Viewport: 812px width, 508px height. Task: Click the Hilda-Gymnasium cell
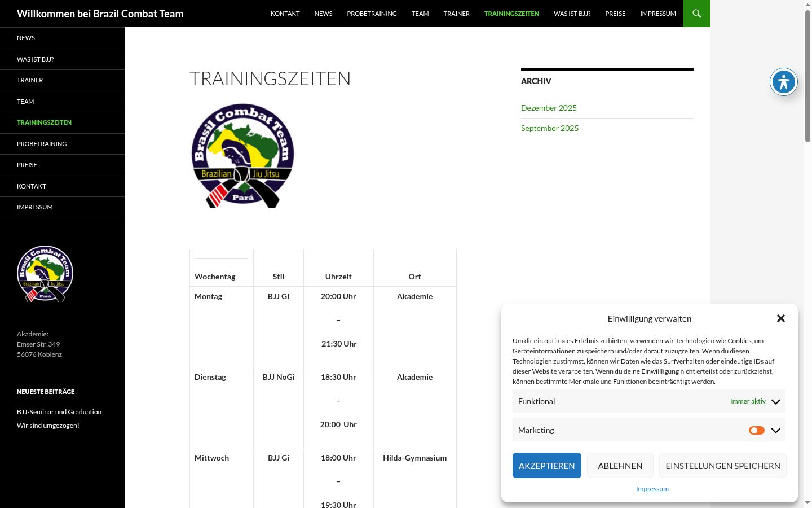click(x=415, y=478)
